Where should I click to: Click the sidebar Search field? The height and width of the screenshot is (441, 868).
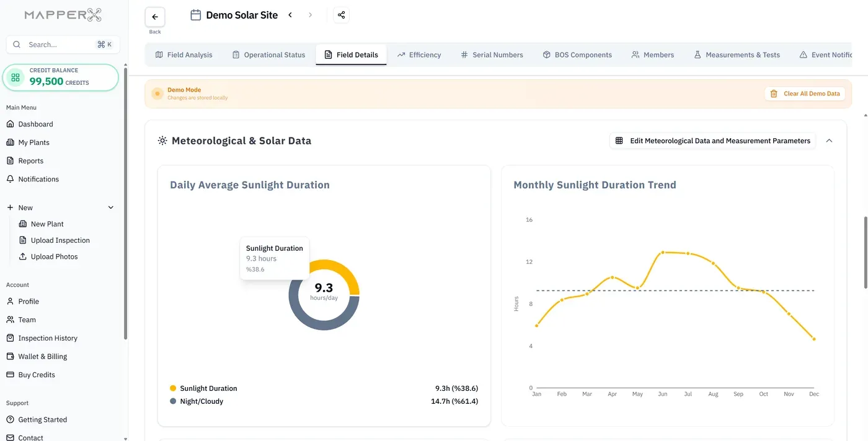pyautogui.click(x=63, y=45)
